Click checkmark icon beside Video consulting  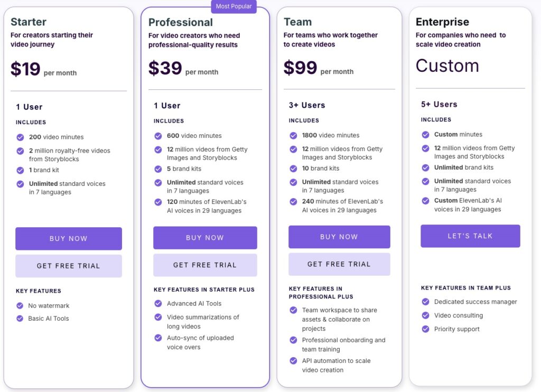click(x=425, y=315)
